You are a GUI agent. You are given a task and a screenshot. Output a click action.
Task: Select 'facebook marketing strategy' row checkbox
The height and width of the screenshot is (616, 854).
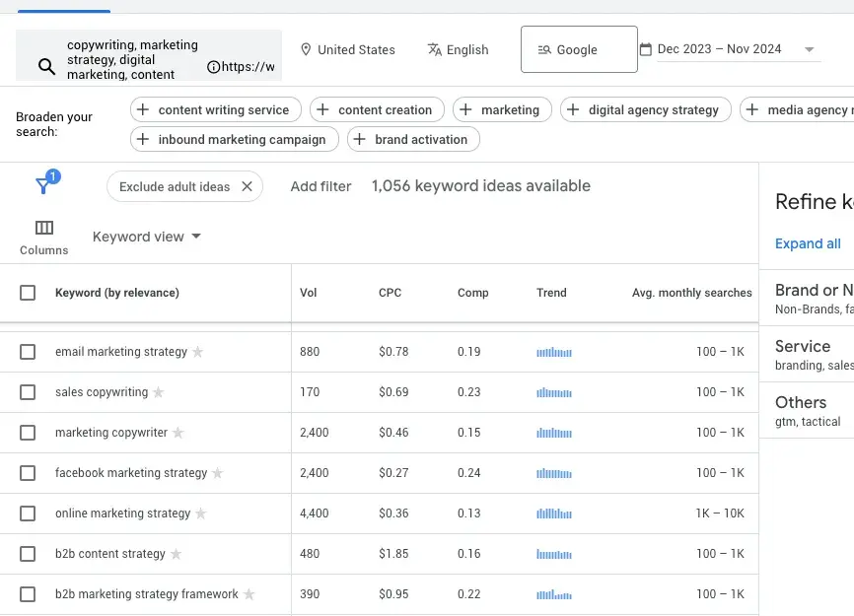(x=28, y=472)
